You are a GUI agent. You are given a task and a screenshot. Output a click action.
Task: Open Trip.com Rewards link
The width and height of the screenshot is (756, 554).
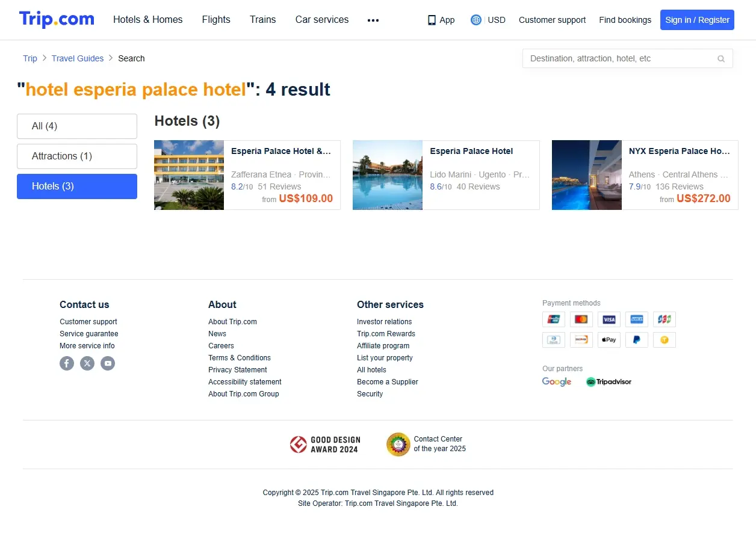pyautogui.click(x=386, y=334)
